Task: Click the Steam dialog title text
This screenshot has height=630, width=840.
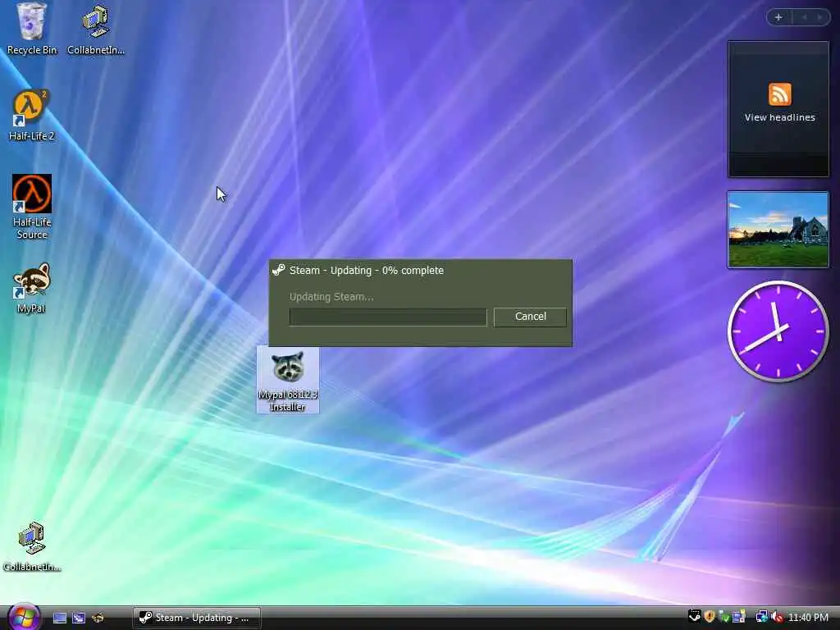Action: 367,271
